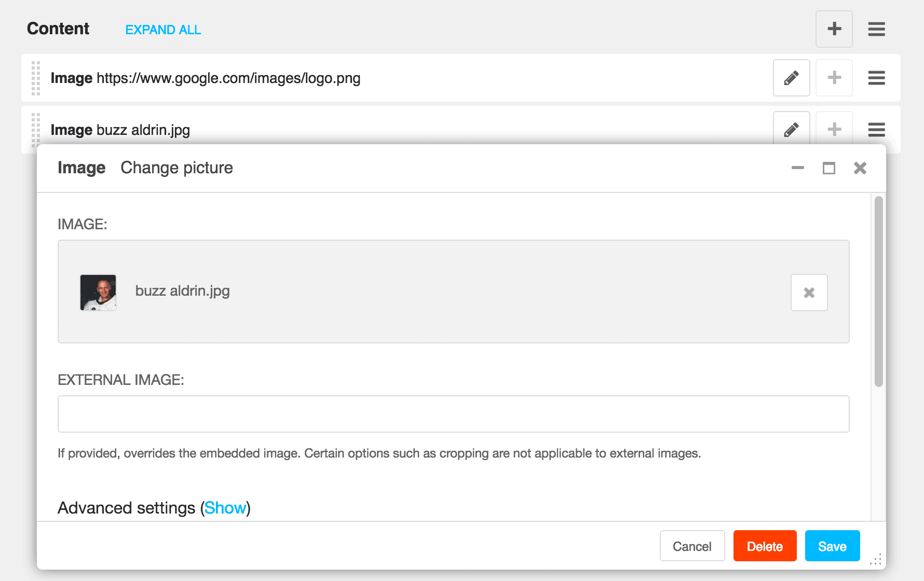The height and width of the screenshot is (581, 924).
Task: Click the 'buzz aldrin.jpg' filename in dialog
Action: coord(182,291)
